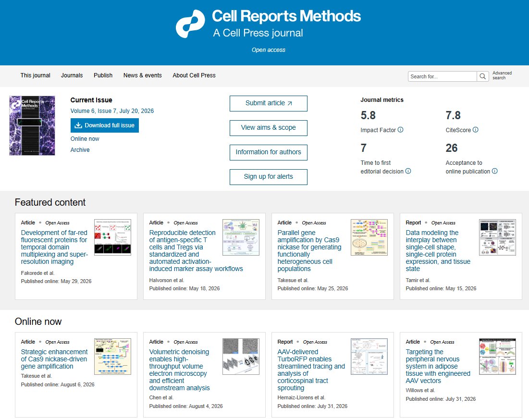Click featured Takesue article thumbnail (May 25)
This screenshot has height=420, width=529.
click(369, 237)
